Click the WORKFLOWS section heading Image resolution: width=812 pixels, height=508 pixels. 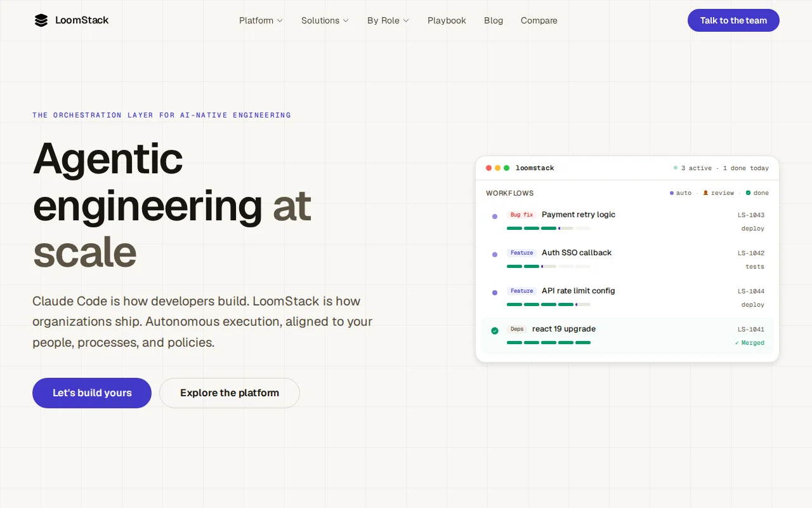click(x=510, y=193)
